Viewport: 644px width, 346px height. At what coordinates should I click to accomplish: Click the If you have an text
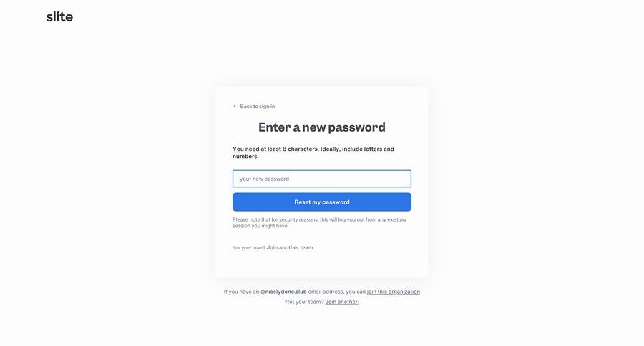(x=242, y=292)
